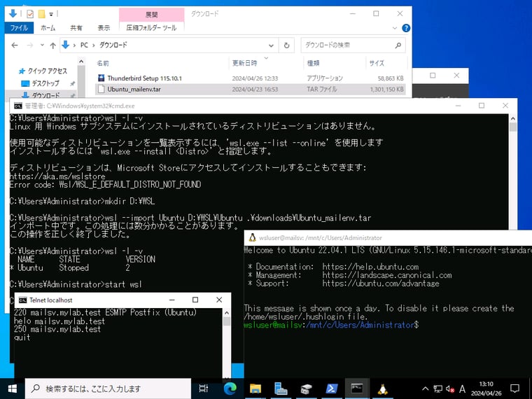Viewport: 532px width, 399px height.
Task: Switch to the 表示 ribbon tab
Action: [104, 28]
